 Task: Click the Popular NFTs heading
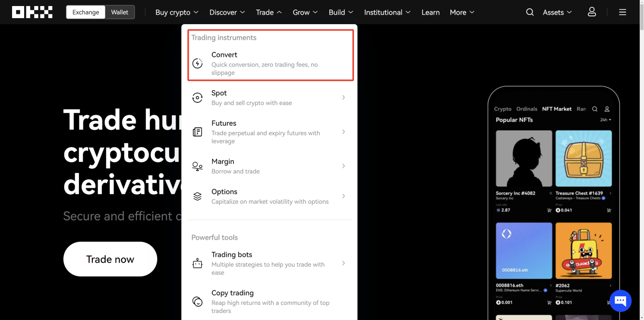click(x=514, y=120)
